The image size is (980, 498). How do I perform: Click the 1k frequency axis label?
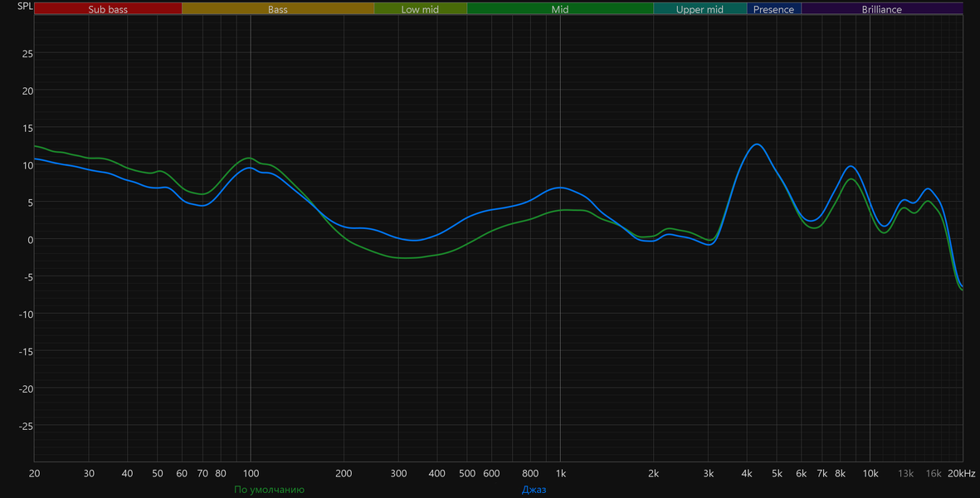tap(561, 474)
